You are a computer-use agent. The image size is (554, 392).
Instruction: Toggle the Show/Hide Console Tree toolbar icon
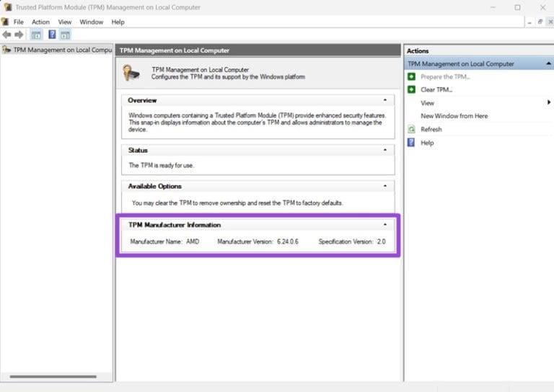(x=36, y=35)
